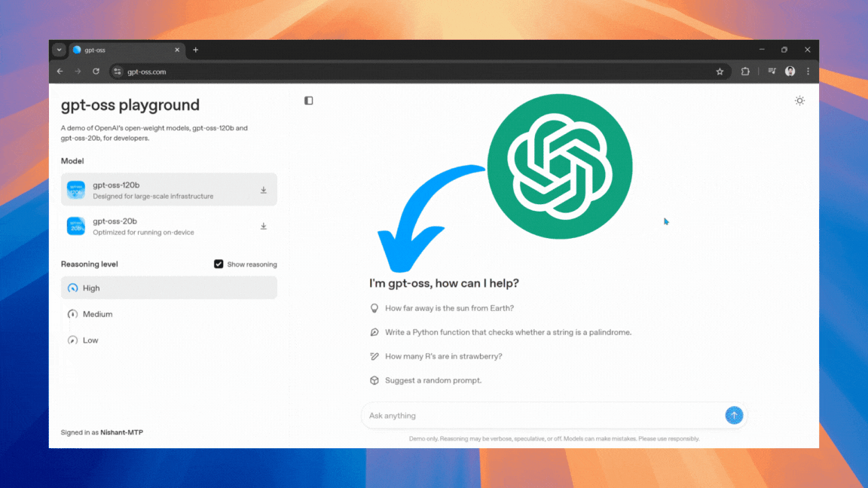Click the icon beside the palindrome prompt
The height and width of the screenshot is (488, 868).
click(x=374, y=332)
